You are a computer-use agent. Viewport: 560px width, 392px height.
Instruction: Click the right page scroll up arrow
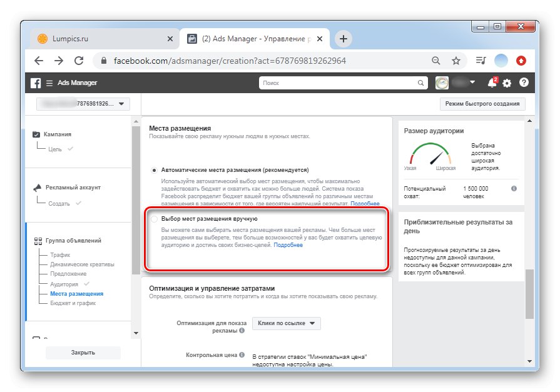pos(529,121)
